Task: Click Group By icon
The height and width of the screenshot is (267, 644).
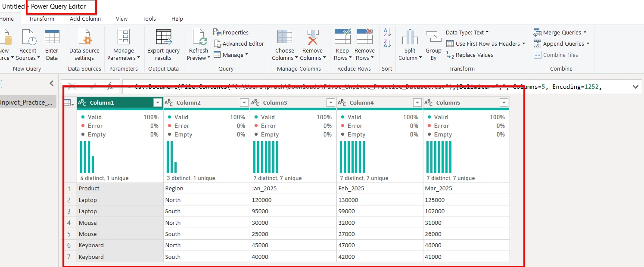Action: point(433,37)
